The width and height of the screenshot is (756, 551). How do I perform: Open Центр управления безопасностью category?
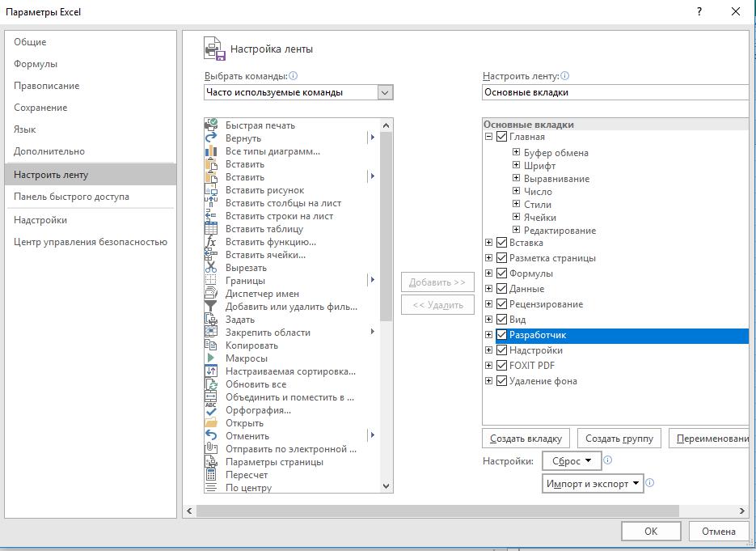click(91, 242)
